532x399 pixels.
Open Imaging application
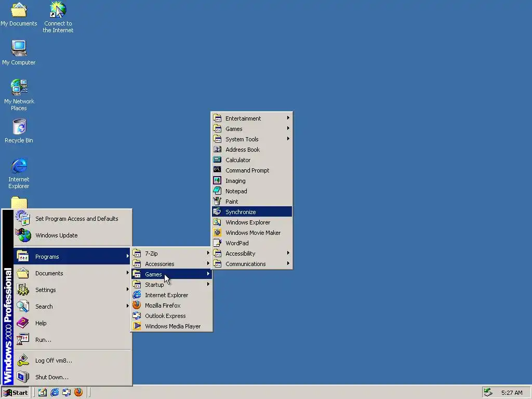(x=252, y=181)
